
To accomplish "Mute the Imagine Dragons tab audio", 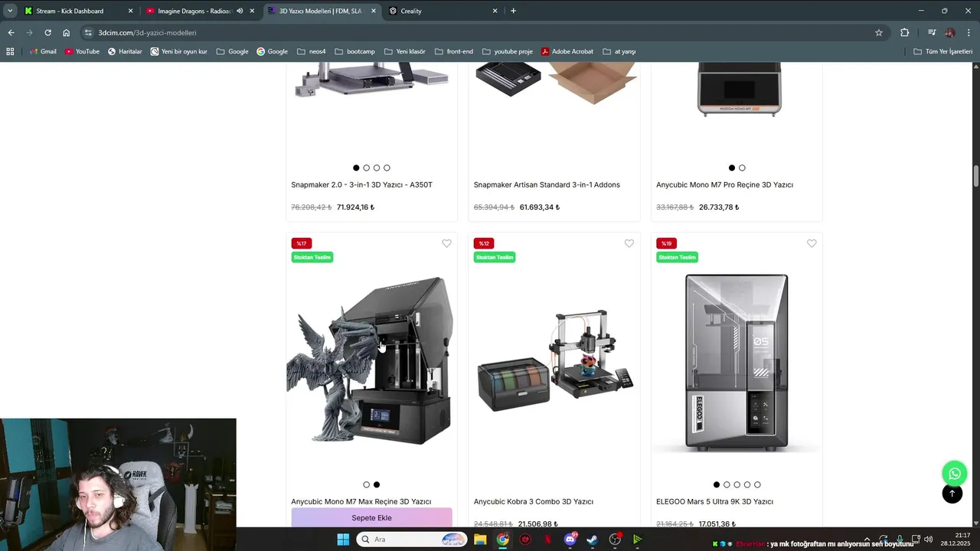I will 240,11.
